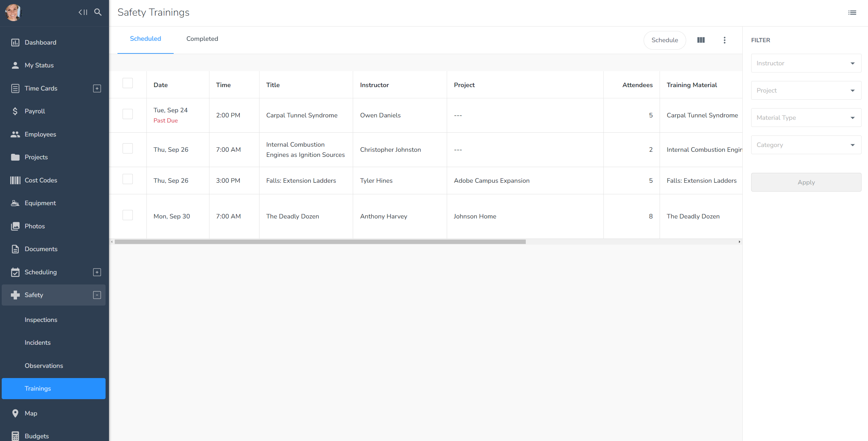Switch to the Scheduled tab
The width and height of the screenshot is (868, 441).
[145, 39]
